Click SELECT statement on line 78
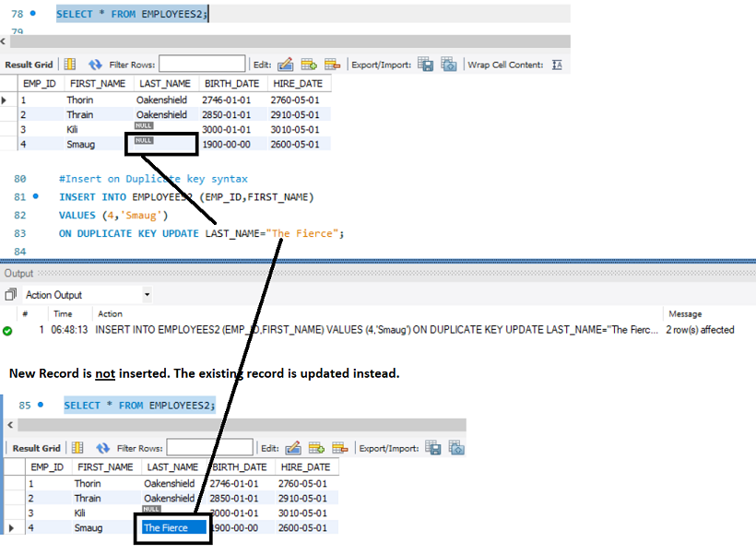The height and width of the screenshot is (554, 756). click(x=132, y=14)
